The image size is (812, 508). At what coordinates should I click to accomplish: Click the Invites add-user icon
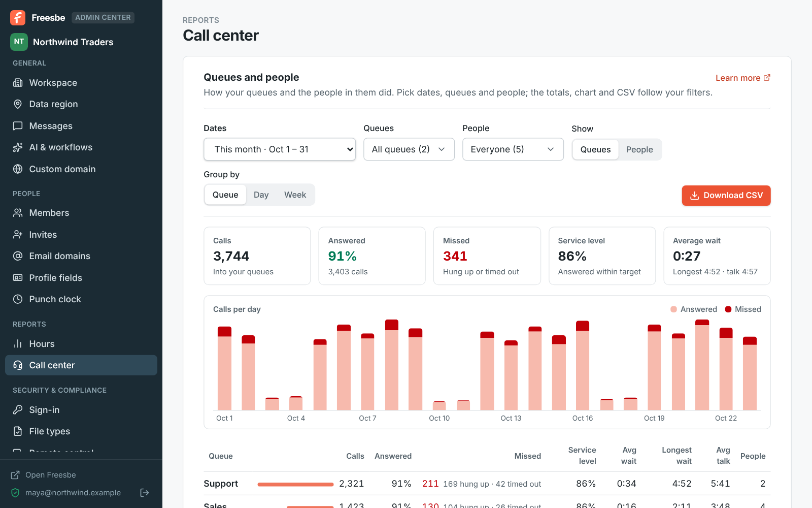[x=18, y=235]
